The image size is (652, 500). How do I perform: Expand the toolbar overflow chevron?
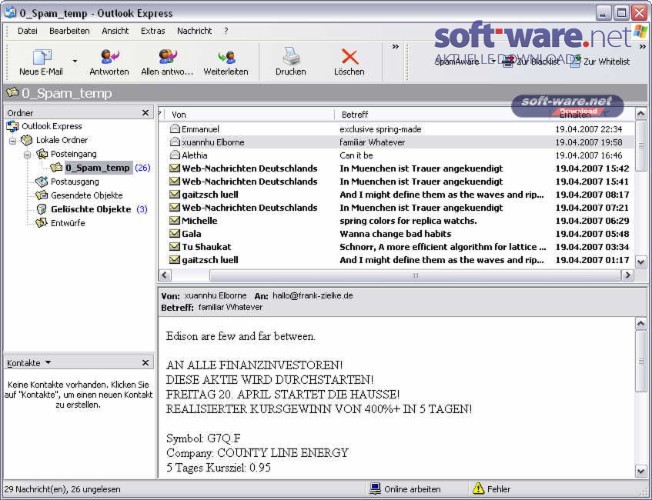pos(395,47)
